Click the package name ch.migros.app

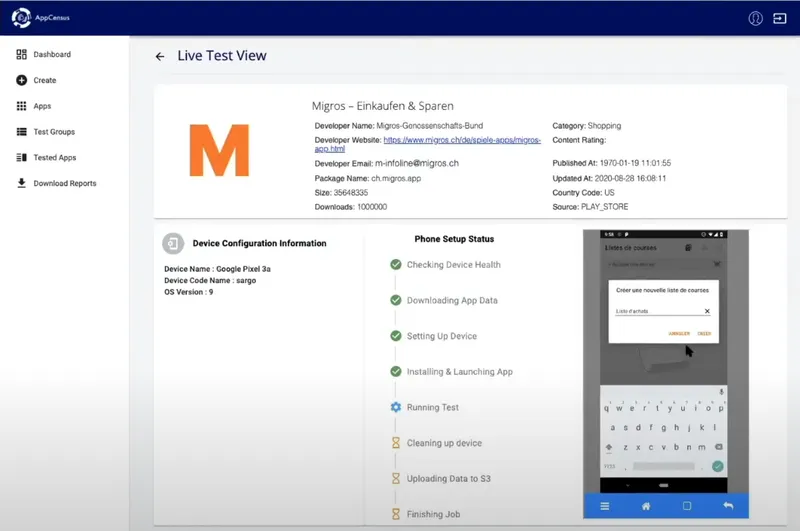click(396, 179)
